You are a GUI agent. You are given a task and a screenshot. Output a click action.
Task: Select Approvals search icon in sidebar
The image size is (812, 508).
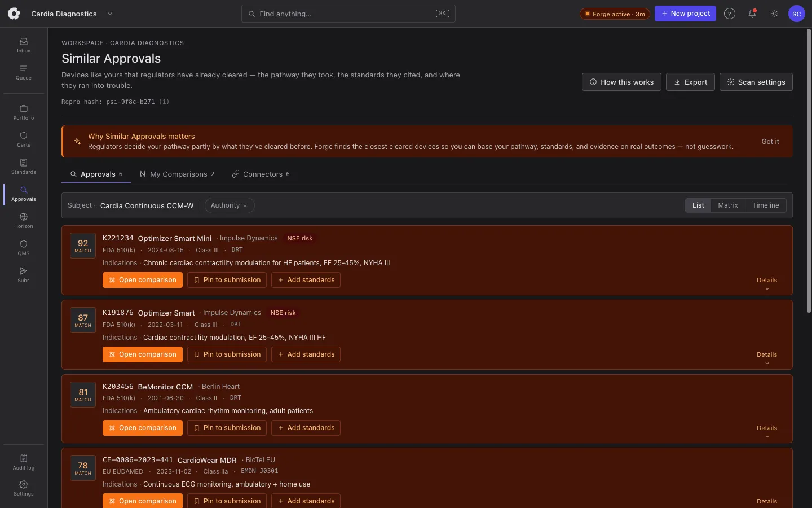click(x=24, y=194)
